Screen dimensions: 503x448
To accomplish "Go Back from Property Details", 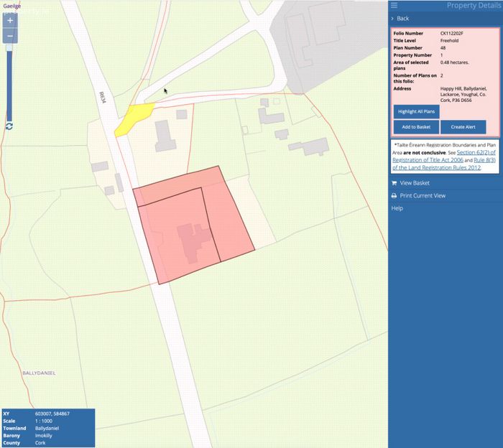I will point(402,19).
